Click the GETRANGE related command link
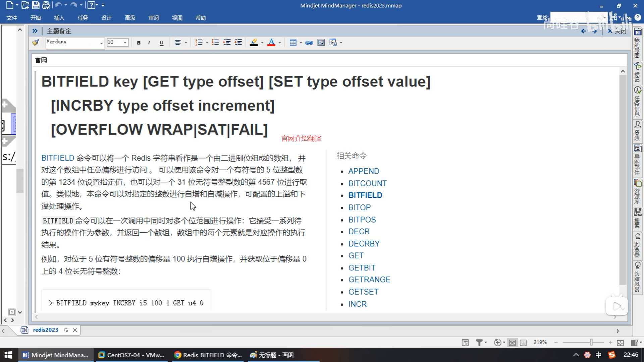Image resolution: width=644 pixels, height=362 pixels. click(x=369, y=280)
